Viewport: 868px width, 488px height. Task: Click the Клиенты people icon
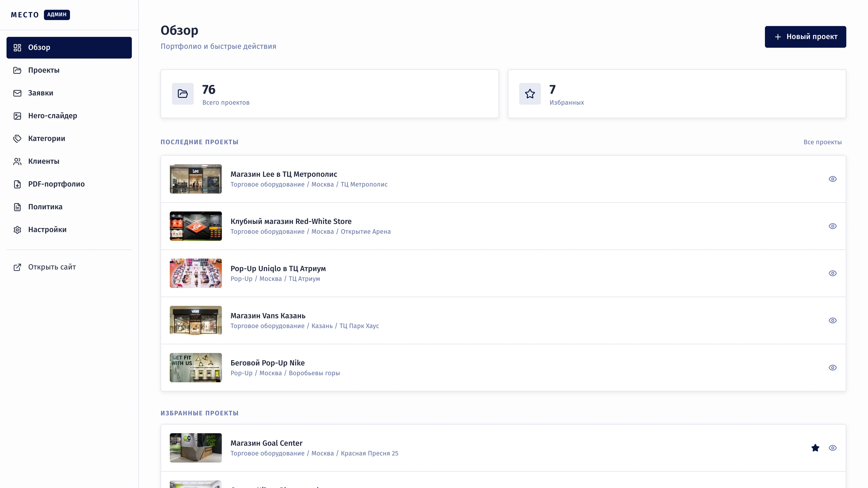17,161
